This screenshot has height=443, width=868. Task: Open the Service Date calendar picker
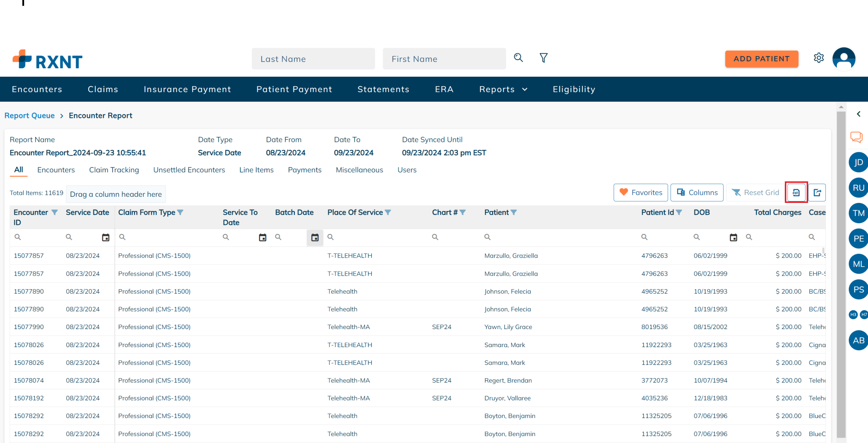pyautogui.click(x=106, y=237)
